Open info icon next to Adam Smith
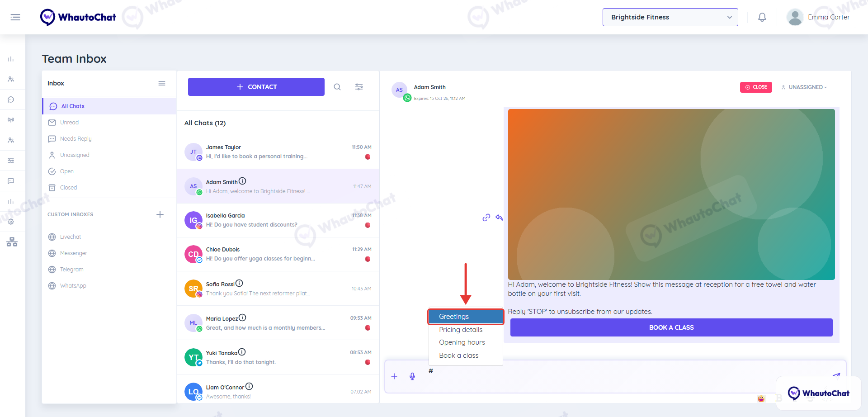Screen dimensions: 868x417 [x=242, y=181]
